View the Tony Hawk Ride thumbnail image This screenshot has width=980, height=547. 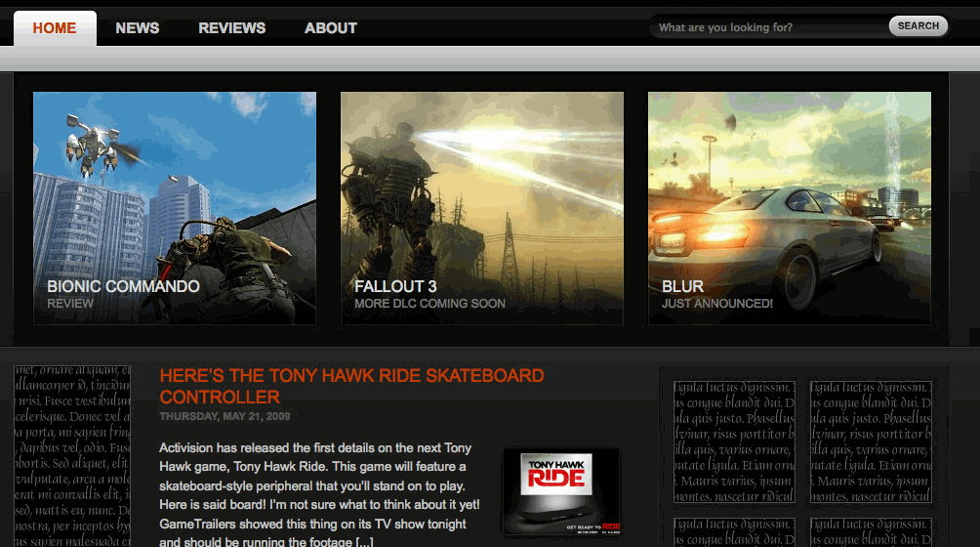[x=561, y=492]
